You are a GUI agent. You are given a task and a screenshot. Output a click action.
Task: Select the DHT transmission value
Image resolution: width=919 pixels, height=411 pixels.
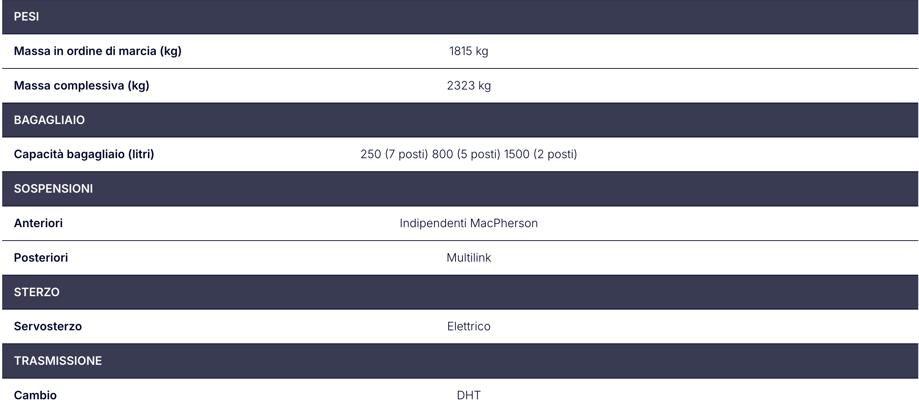tap(468, 395)
